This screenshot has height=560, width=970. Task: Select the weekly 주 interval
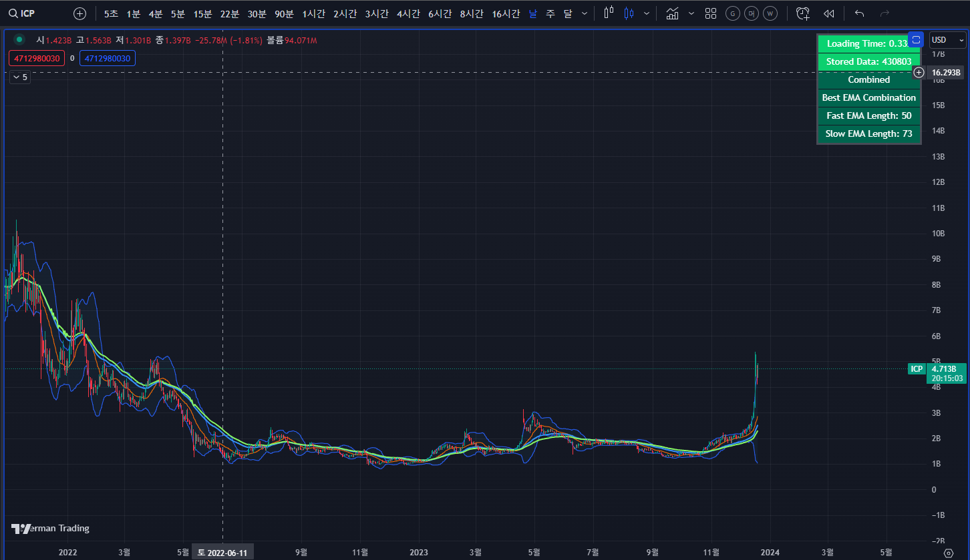[550, 13]
